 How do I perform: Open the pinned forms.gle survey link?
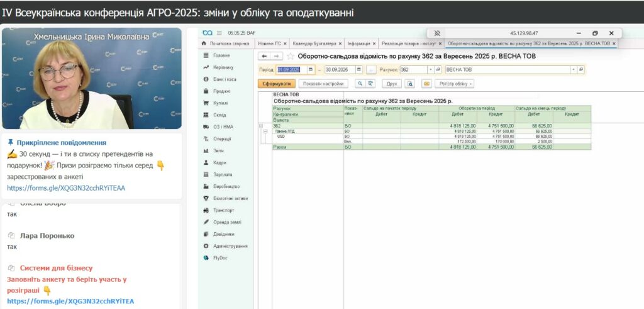pos(66,188)
